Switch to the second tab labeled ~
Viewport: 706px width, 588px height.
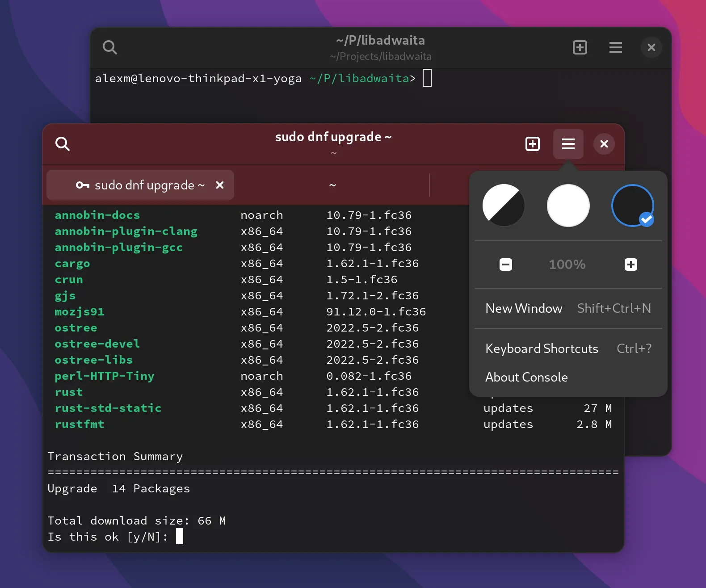(x=332, y=185)
